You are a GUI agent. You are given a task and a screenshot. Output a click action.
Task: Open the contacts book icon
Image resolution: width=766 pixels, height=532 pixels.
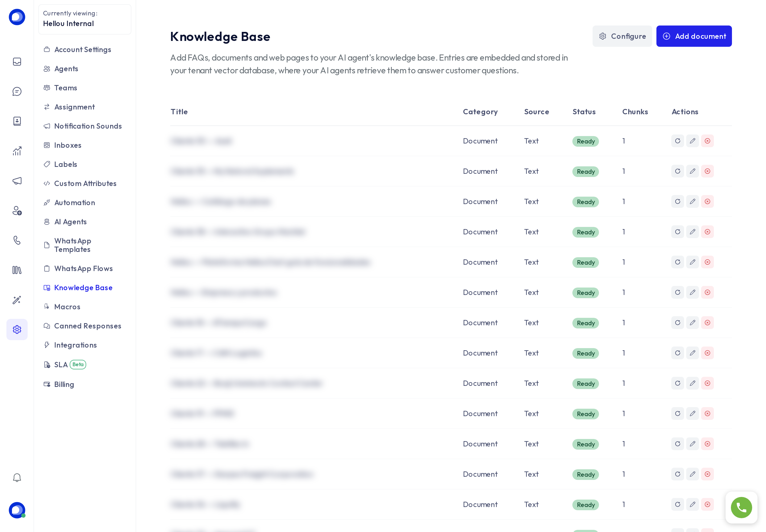[x=17, y=121]
